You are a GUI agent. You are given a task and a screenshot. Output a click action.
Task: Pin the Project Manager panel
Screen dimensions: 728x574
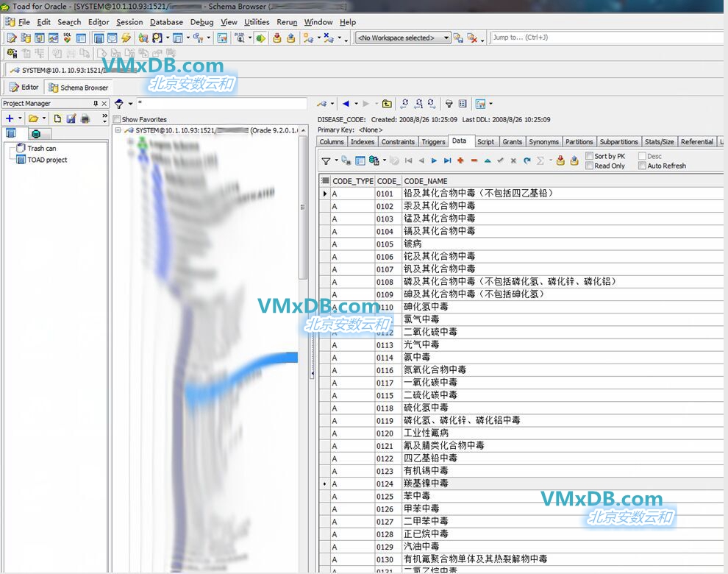pos(96,103)
